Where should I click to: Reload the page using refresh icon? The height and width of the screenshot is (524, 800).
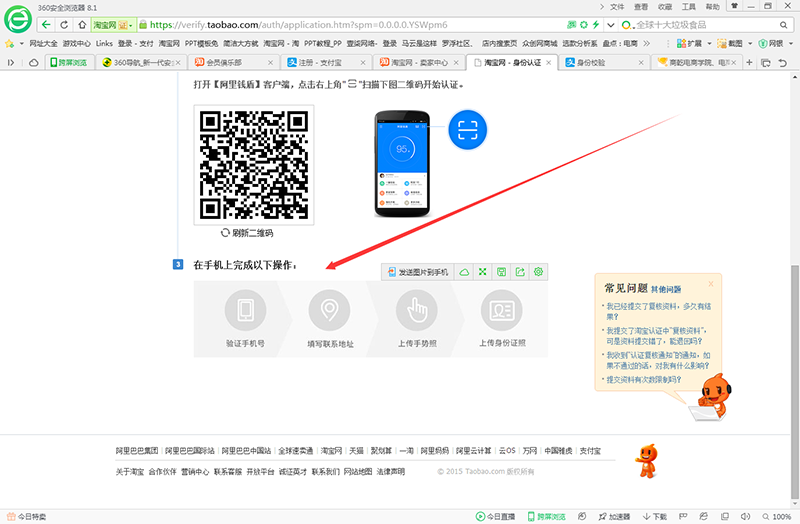pos(64,24)
